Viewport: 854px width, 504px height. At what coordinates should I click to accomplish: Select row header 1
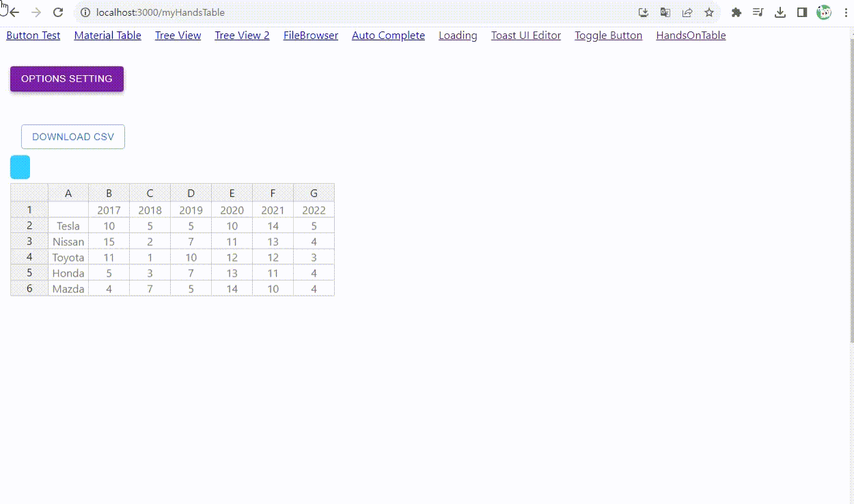click(29, 210)
